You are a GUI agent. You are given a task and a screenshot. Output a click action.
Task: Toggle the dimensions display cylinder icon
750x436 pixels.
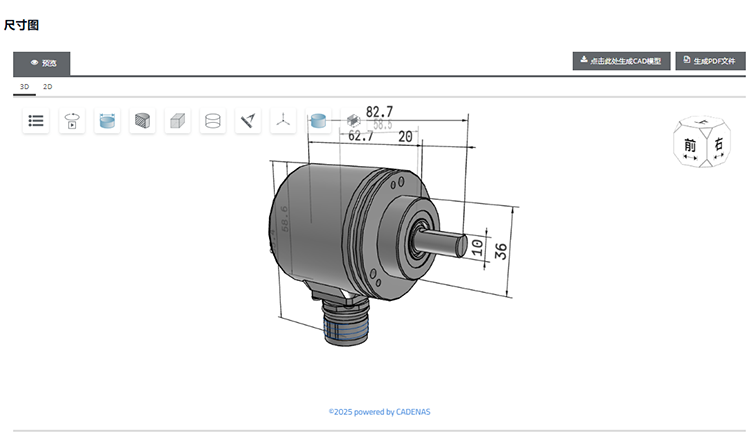click(107, 121)
